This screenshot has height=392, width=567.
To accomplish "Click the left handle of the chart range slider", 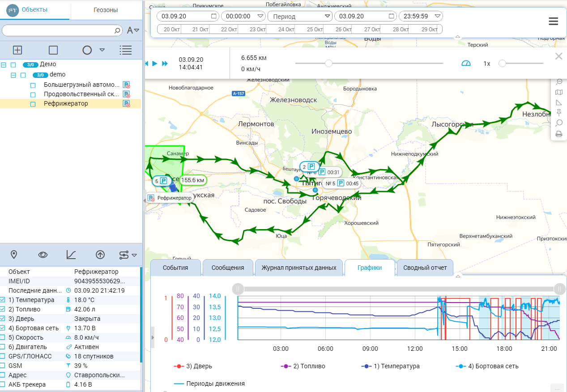I will click(x=239, y=289).
